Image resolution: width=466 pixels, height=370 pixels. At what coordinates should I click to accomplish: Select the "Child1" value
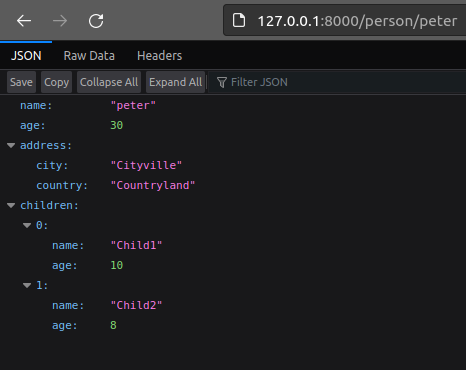pyautogui.click(x=136, y=245)
